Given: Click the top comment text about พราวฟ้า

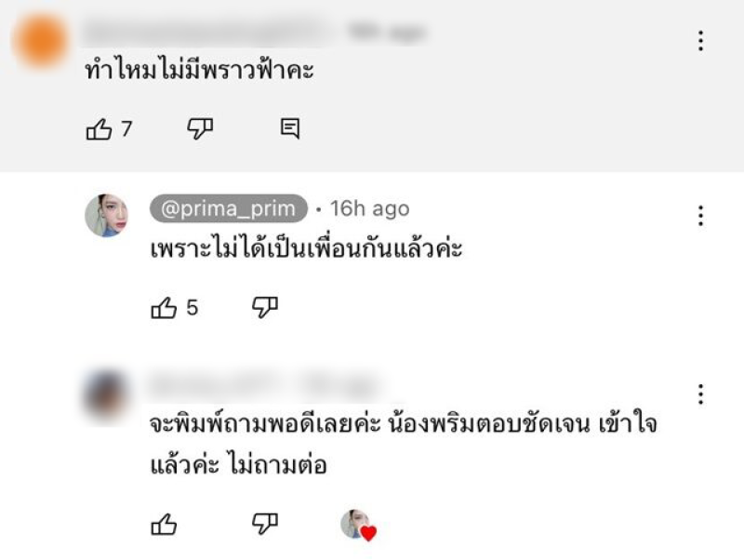Looking at the screenshot, I should coord(199,71).
